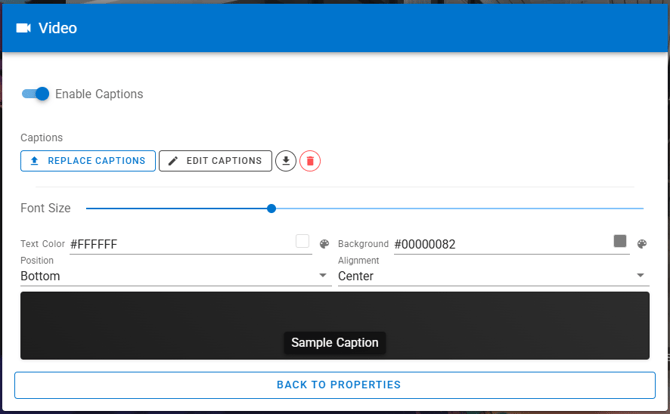Focus the Background hex value field
The height and width of the screenshot is (414, 670).
[500, 244]
